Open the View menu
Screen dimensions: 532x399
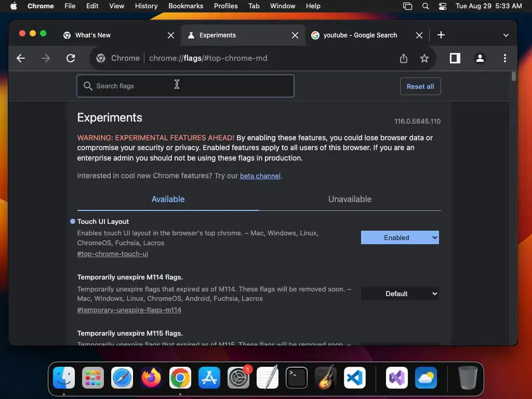117,6
